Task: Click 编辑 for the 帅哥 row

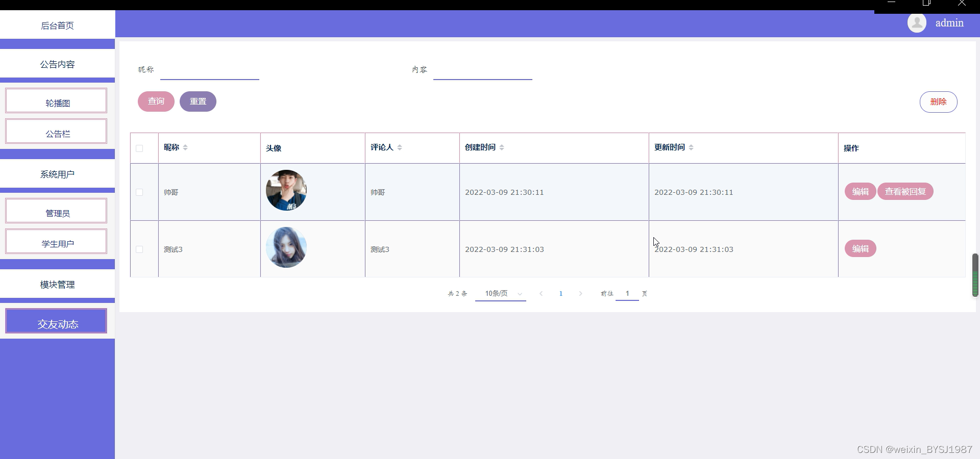Action: tap(861, 191)
